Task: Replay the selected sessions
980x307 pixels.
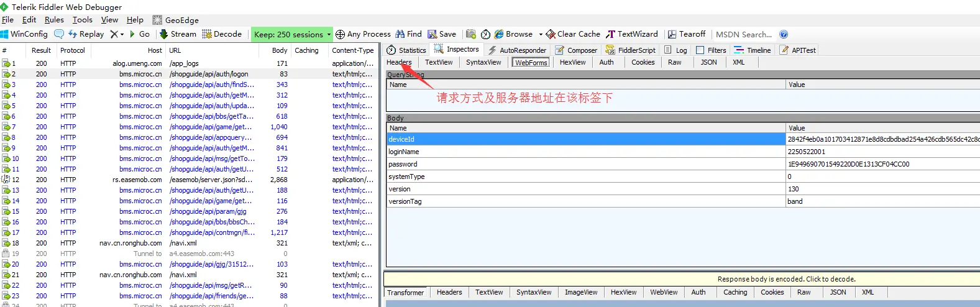Action: coord(86,34)
